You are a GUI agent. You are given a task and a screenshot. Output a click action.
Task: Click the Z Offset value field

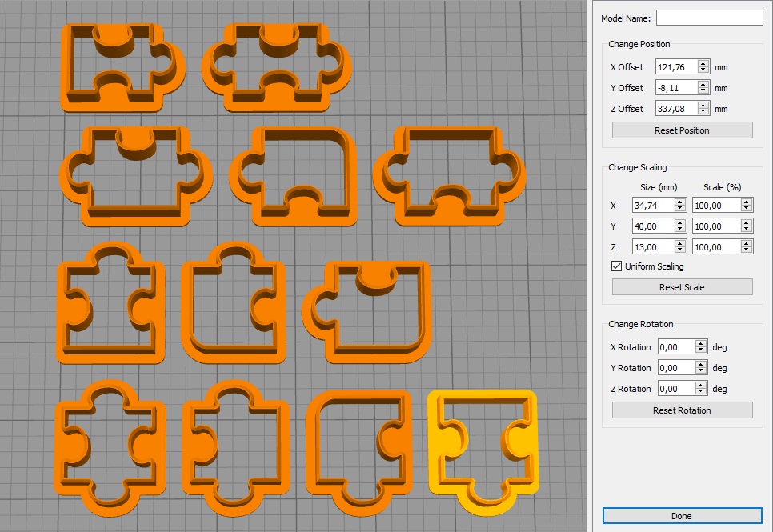(x=676, y=109)
